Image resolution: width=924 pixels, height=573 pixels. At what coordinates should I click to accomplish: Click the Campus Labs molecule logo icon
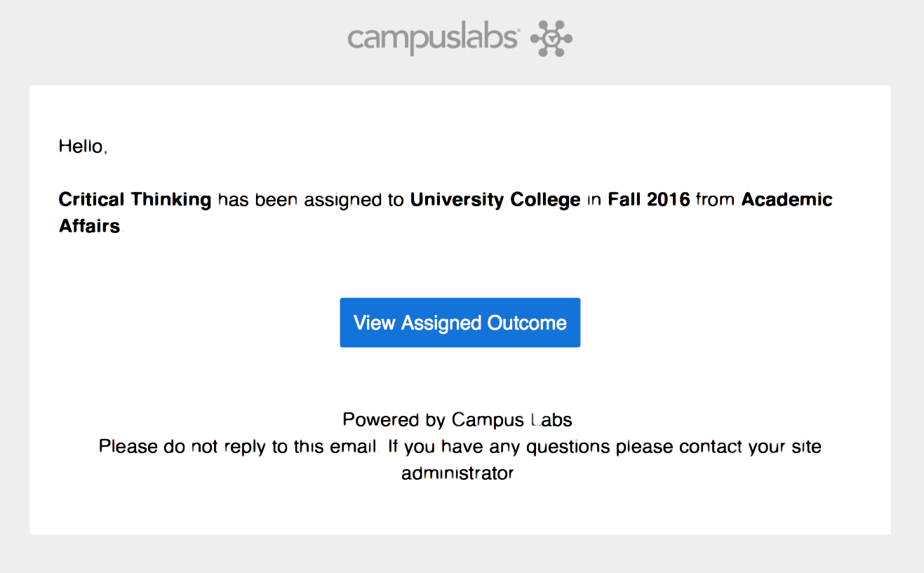click(551, 38)
